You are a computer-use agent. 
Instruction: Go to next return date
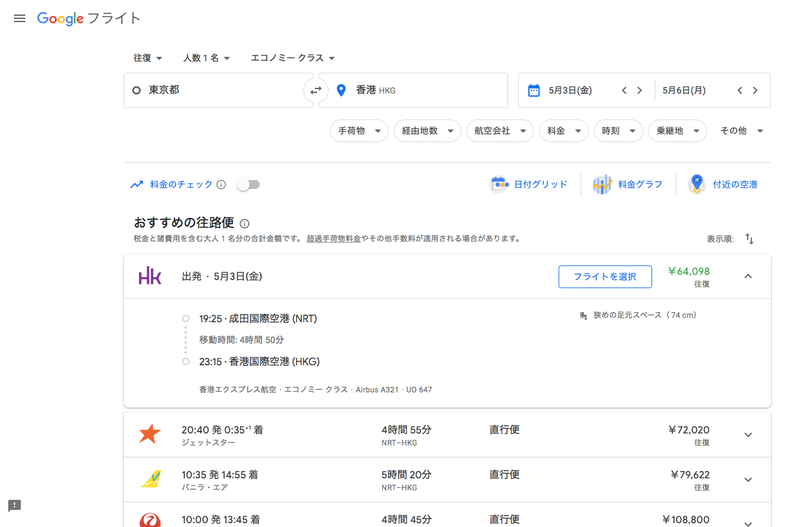pyautogui.click(x=755, y=90)
